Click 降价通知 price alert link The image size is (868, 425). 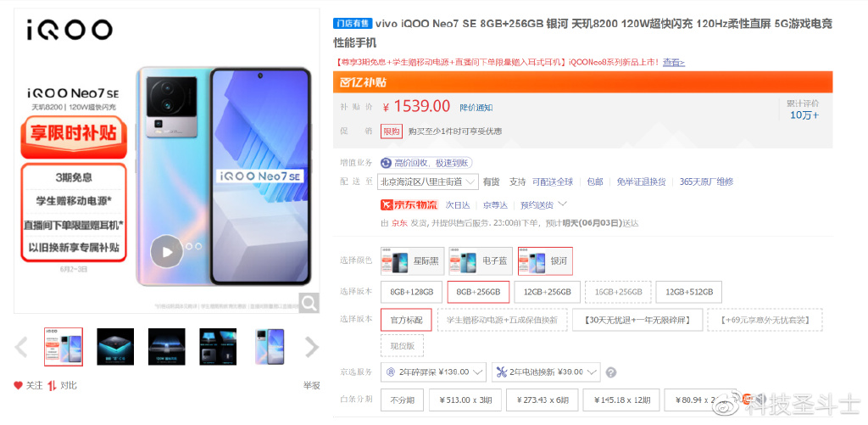tap(476, 108)
